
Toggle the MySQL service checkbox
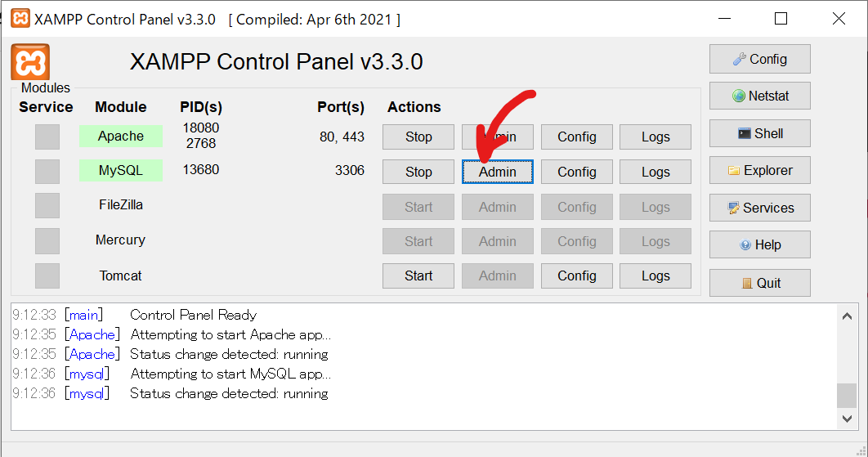coord(47,172)
